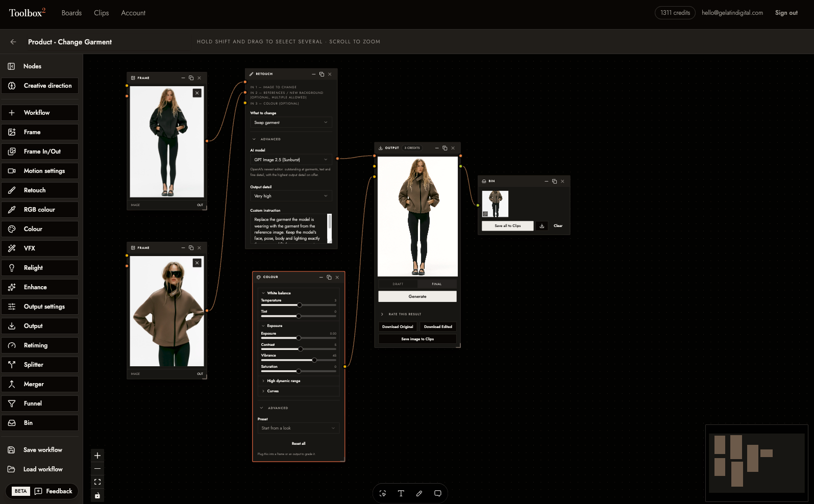Add an Enhance node

[x=40, y=287]
